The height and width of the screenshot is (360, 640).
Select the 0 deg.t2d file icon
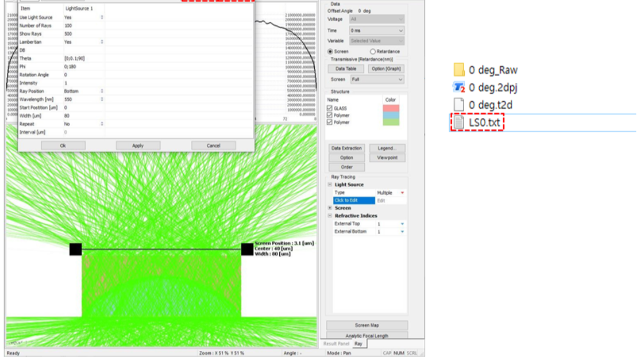tap(459, 105)
